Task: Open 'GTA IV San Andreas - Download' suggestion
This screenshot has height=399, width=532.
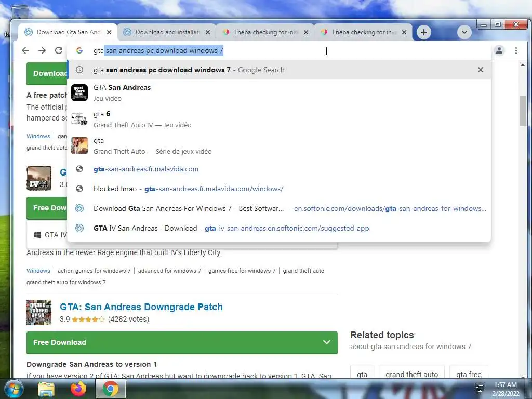Action: (279, 228)
